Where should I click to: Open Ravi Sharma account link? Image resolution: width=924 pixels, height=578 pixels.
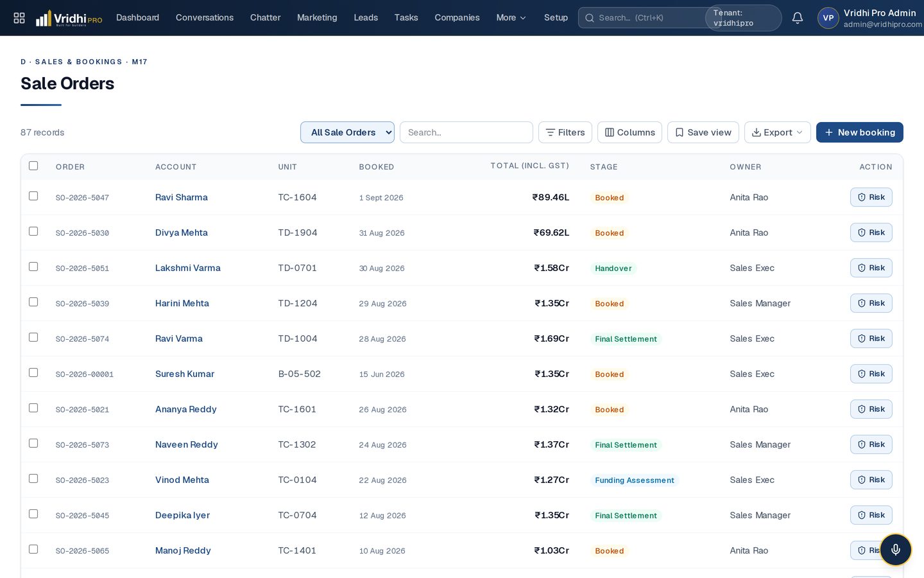pos(182,197)
